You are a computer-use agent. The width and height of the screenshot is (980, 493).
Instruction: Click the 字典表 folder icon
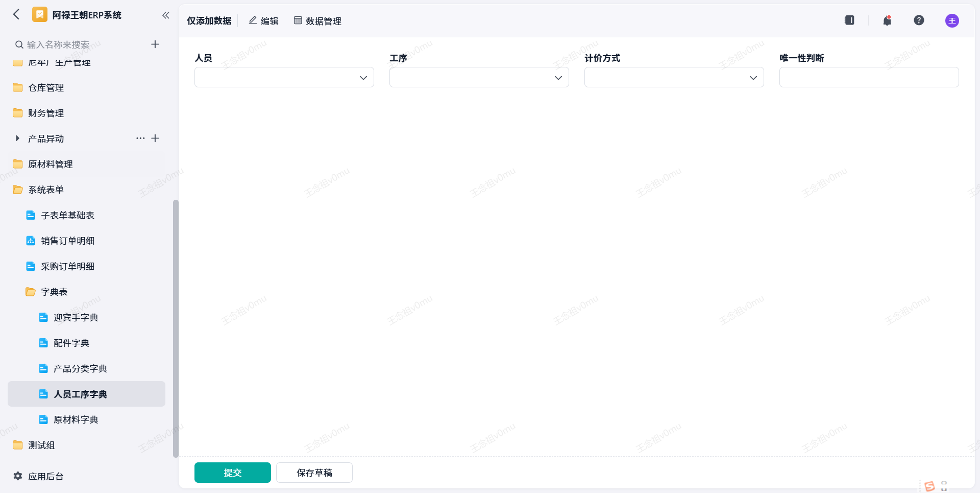[x=31, y=292]
